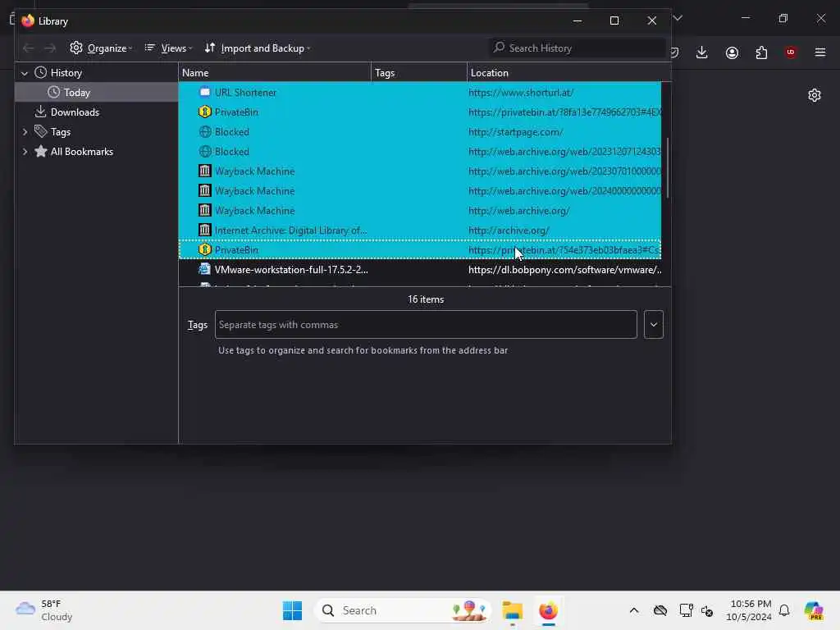Viewport: 840px width, 630px height.
Task: Expand the tags selector dropdown arrow
Action: pyautogui.click(x=654, y=325)
